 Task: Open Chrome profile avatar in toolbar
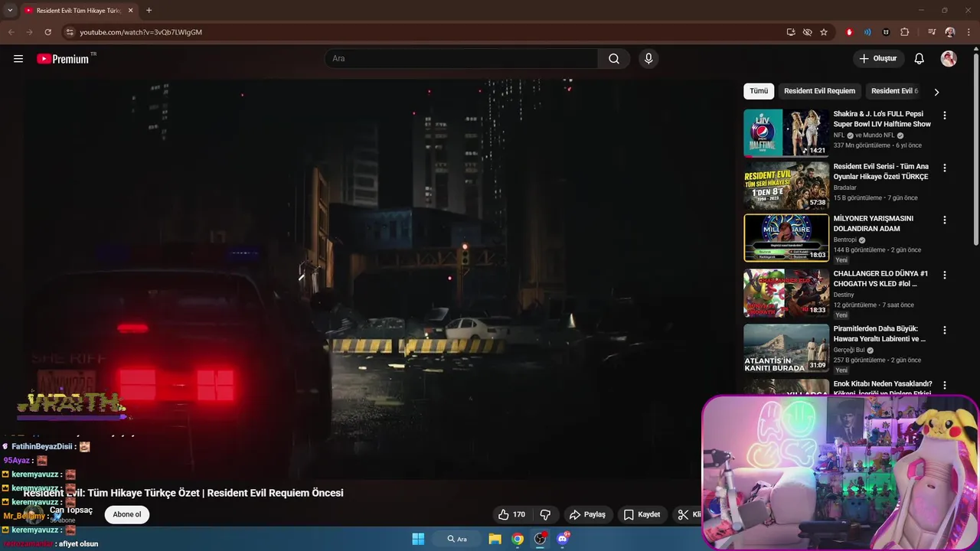click(x=950, y=32)
